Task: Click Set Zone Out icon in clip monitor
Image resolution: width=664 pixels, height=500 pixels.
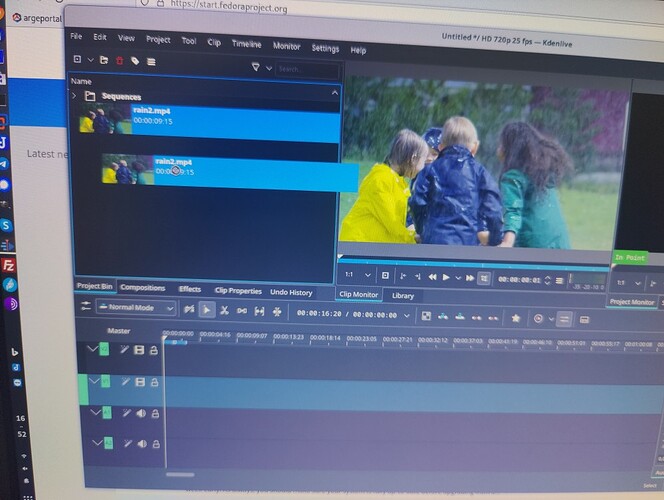Action: click(x=418, y=276)
